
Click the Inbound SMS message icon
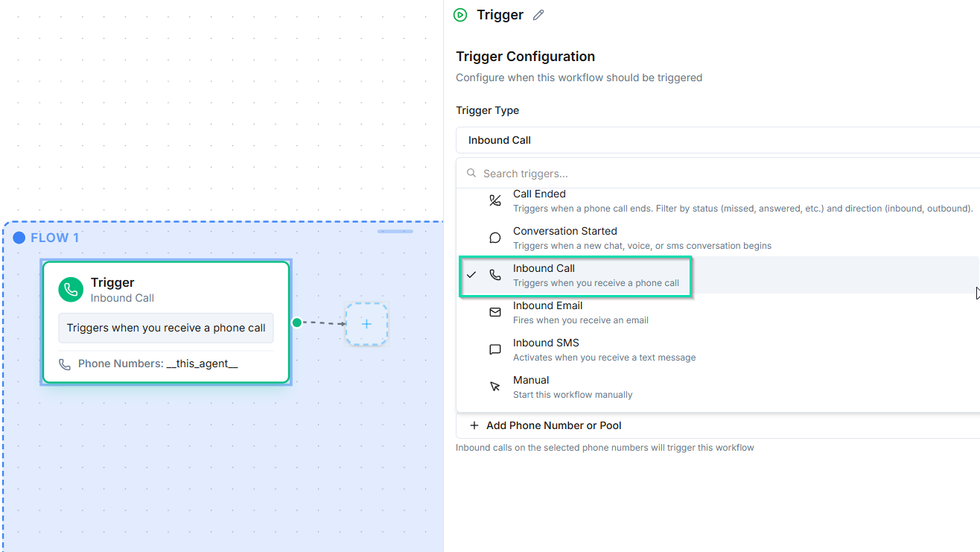[x=495, y=349]
